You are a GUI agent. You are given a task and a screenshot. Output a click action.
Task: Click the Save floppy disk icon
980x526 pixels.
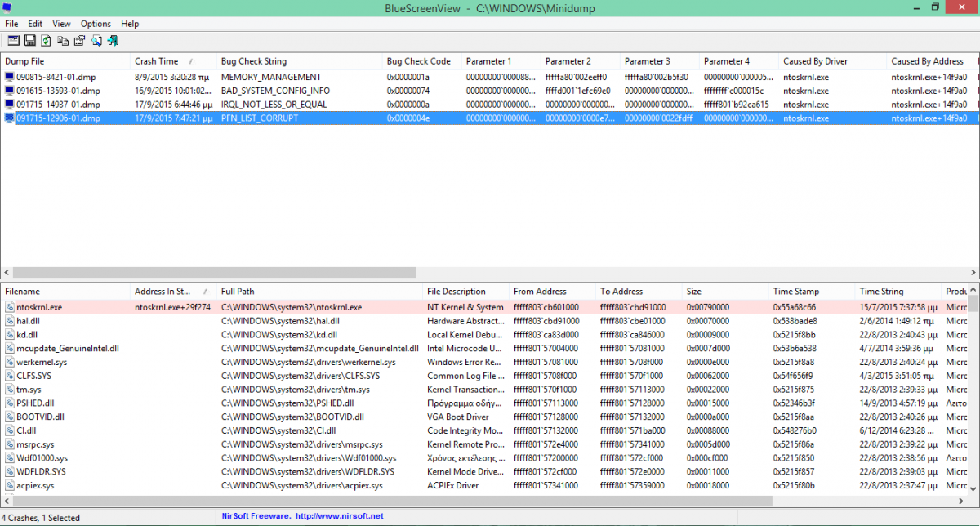click(30, 40)
